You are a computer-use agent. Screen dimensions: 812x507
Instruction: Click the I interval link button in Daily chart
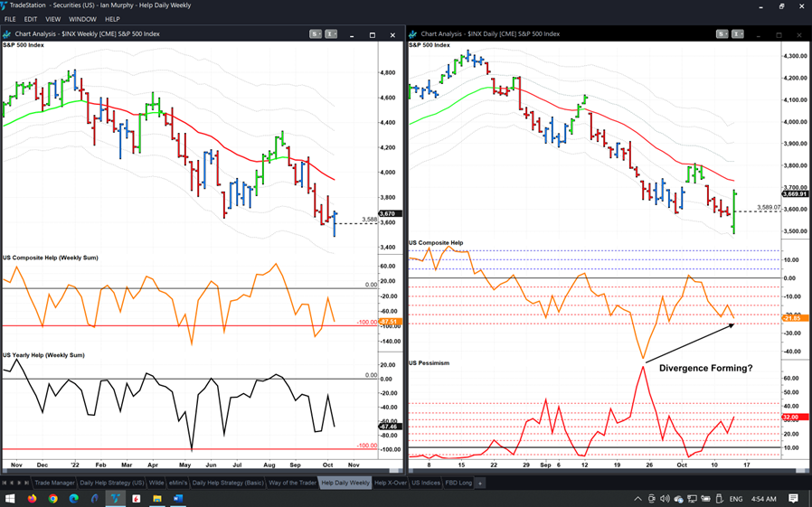(738, 34)
